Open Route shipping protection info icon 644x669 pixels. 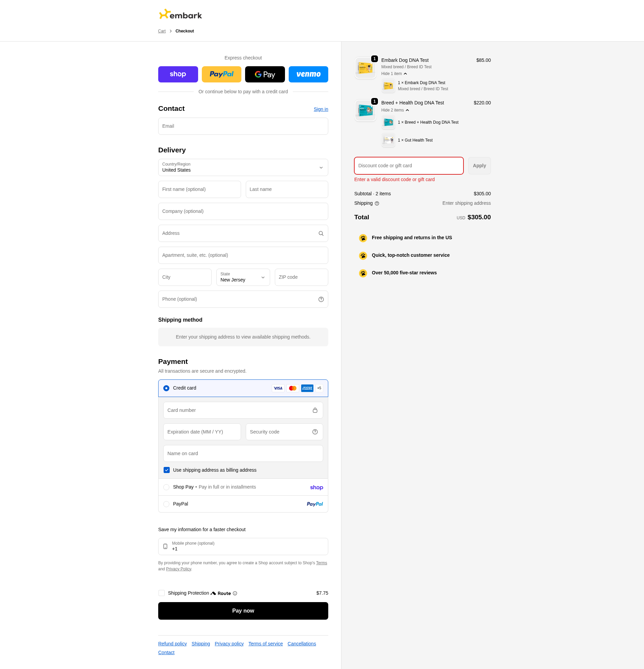click(x=235, y=593)
